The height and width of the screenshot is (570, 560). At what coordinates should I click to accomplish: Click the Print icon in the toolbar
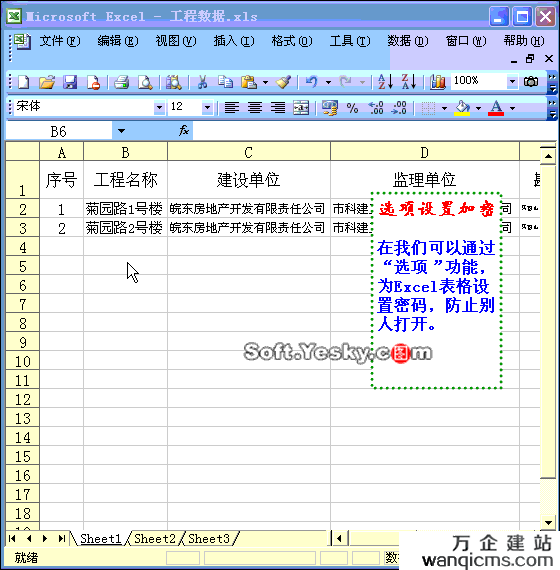click(121, 82)
